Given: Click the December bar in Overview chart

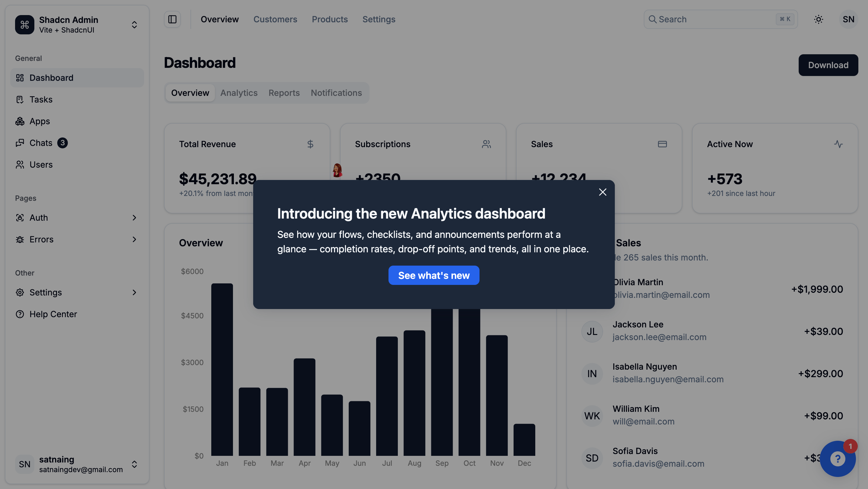Looking at the screenshot, I should [524, 440].
